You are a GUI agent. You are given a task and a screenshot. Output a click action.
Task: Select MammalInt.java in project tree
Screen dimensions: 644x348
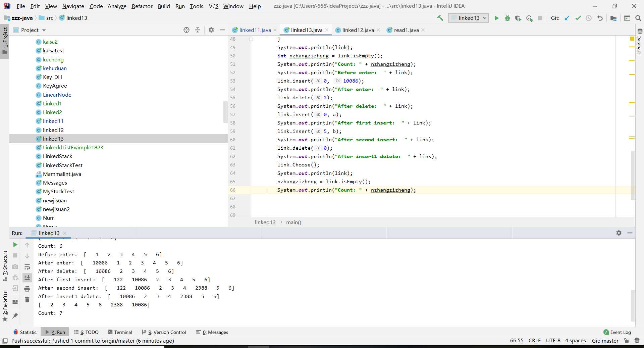click(x=62, y=174)
